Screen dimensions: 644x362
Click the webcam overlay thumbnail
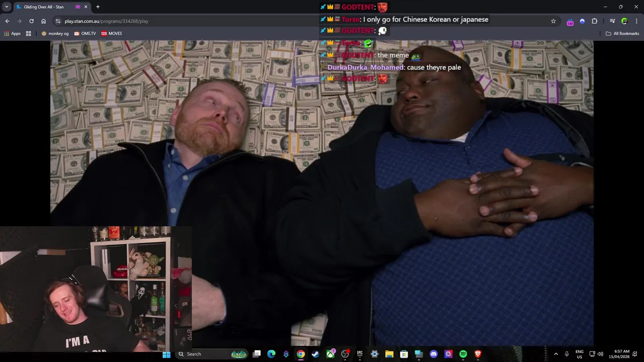[x=96, y=289]
